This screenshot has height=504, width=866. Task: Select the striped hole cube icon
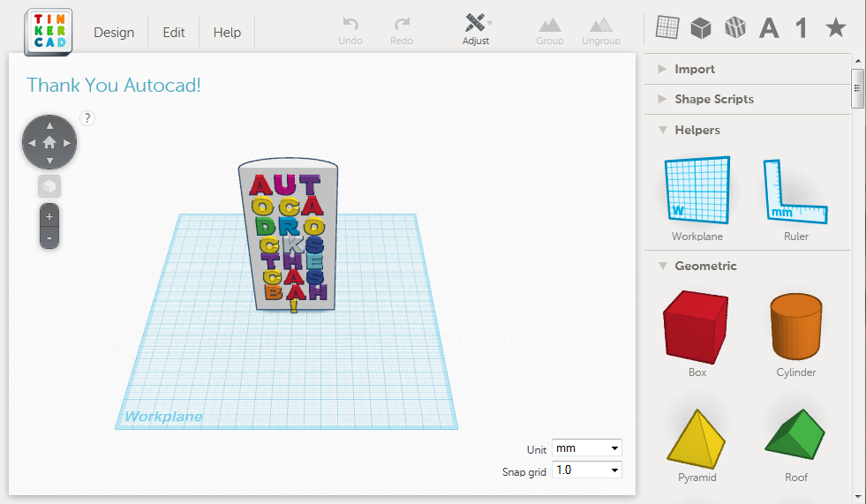pyautogui.click(x=735, y=27)
